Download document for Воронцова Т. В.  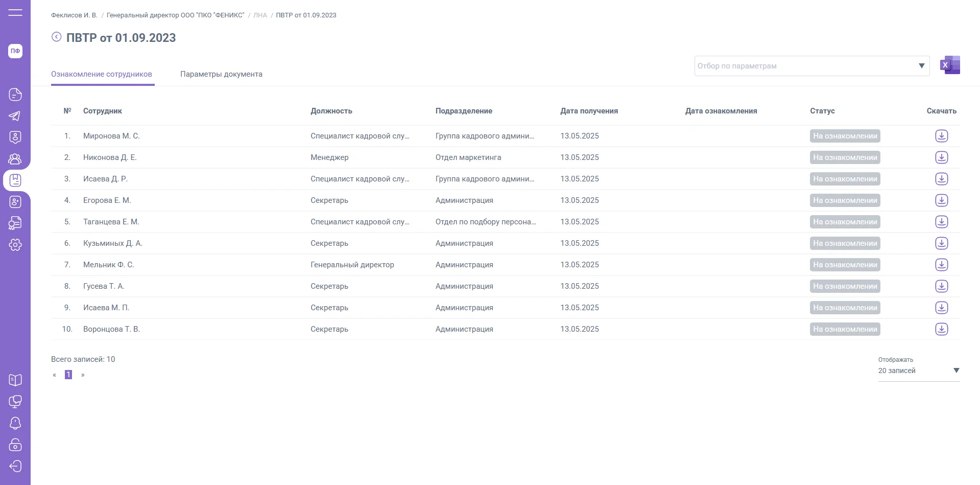coord(941,329)
